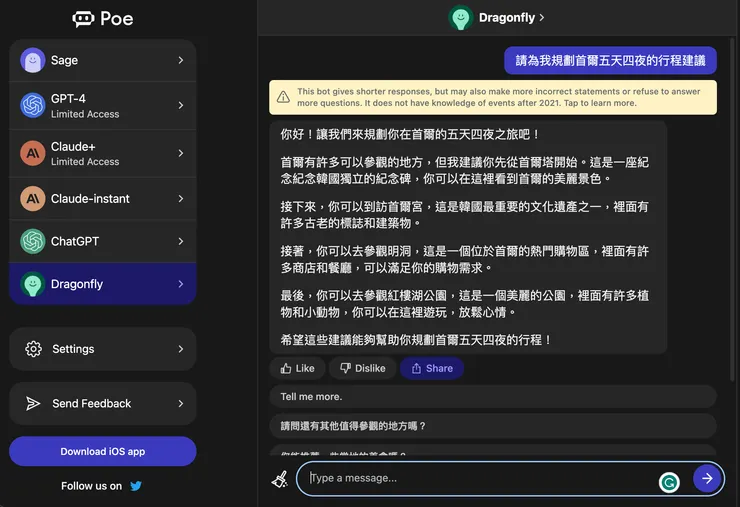Click the broom clear-context icon
The height and width of the screenshot is (507, 740).
tap(280, 479)
